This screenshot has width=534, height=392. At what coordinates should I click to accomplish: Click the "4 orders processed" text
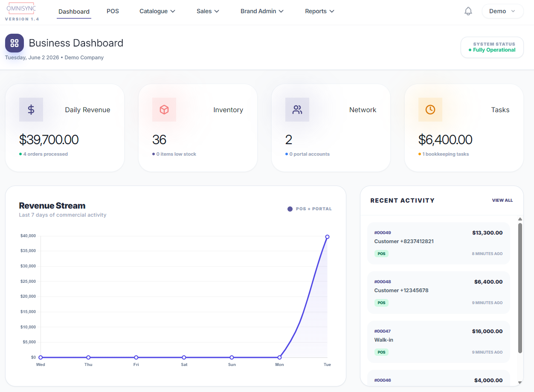click(46, 154)
